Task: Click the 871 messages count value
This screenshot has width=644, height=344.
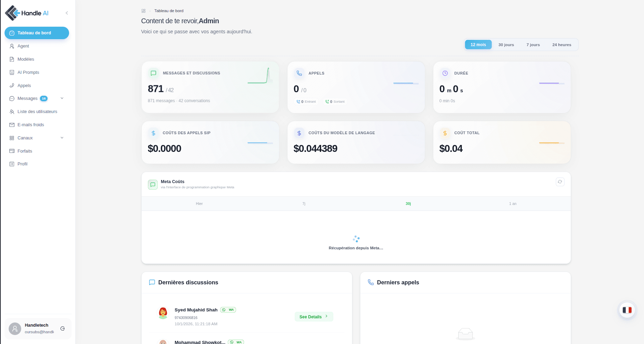Action: pyautogui.click(x=156, y=89)
